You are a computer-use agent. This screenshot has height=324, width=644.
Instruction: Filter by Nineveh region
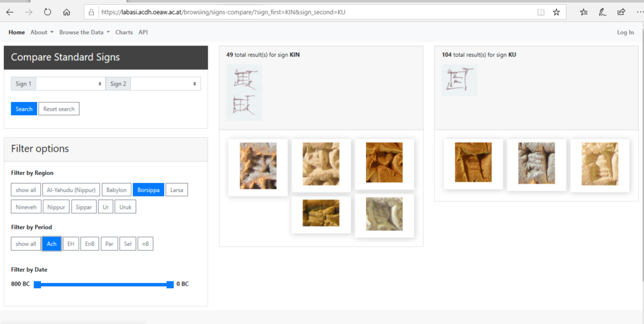click(26, 207)
